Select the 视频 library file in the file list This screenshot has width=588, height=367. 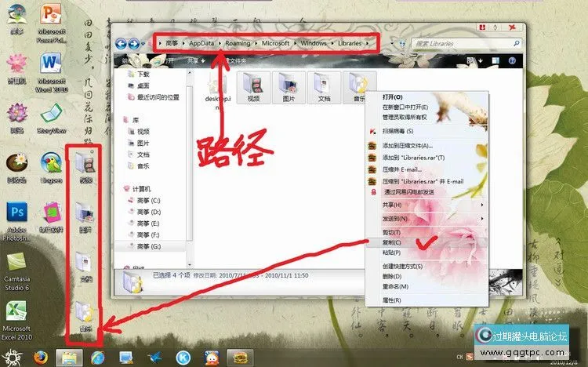click(x=253, y=87)
